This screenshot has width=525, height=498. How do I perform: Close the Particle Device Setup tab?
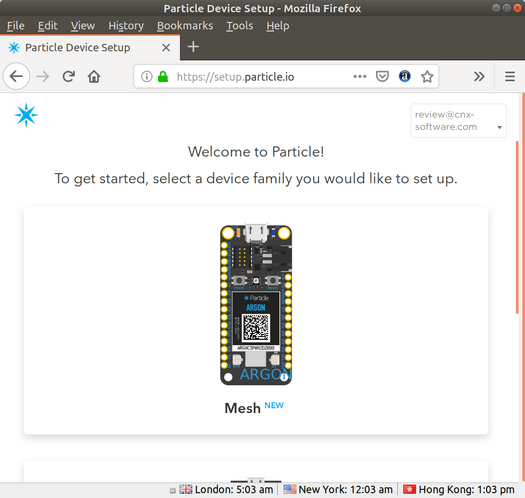166,48
